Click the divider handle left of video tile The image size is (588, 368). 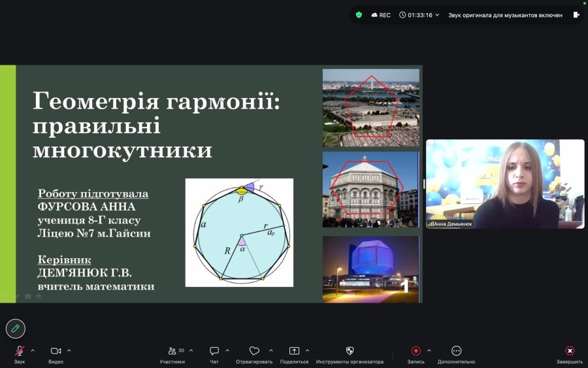pos(424,184)
